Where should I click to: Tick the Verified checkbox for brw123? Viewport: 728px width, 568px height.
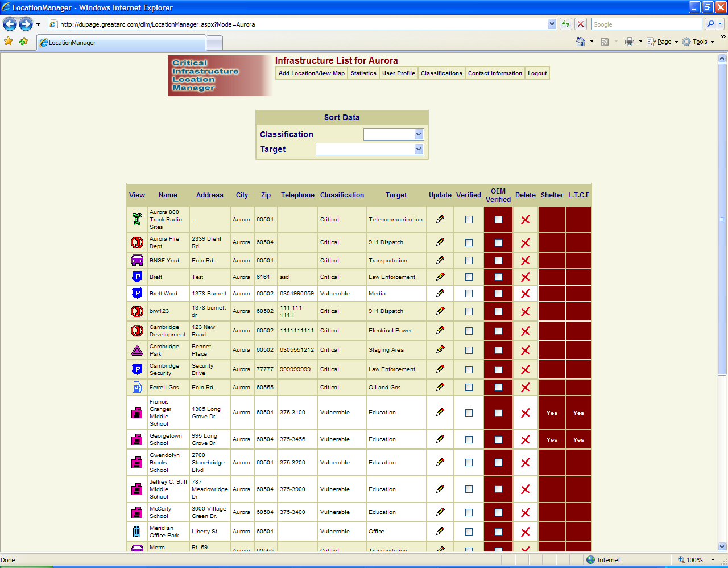click(469, 311)
